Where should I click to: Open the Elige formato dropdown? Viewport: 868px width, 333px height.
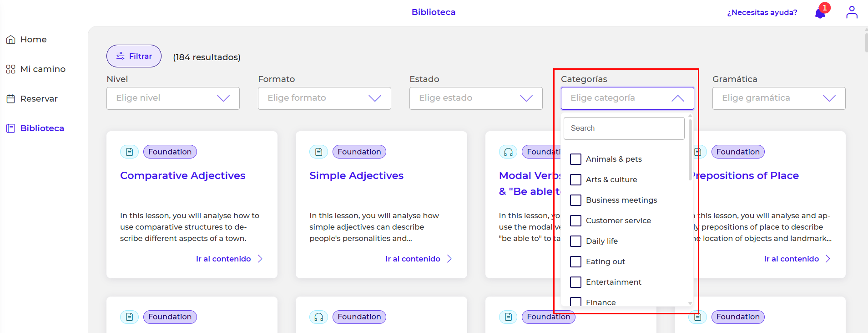pyautogui.click(x=324, y=98)
